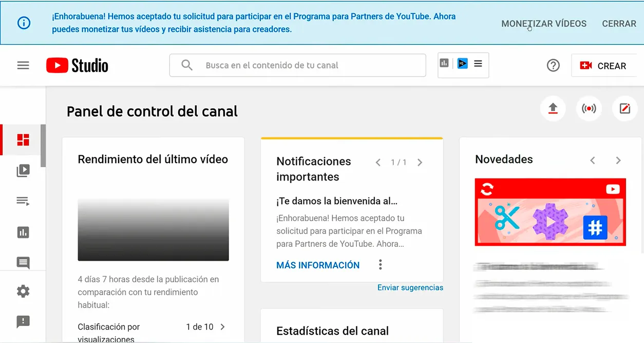The image size is (644, 343).
Task: Go to previous important notification
Action: point(378,163)
